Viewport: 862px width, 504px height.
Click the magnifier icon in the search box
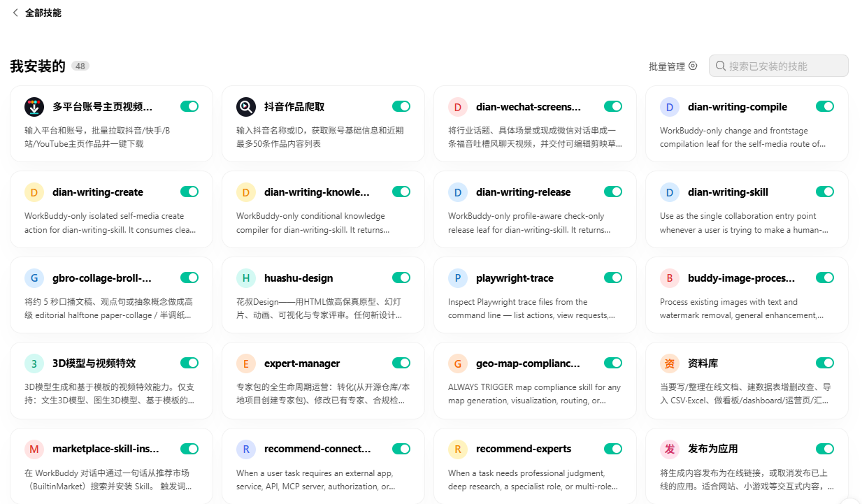click(x=720, y=66)
